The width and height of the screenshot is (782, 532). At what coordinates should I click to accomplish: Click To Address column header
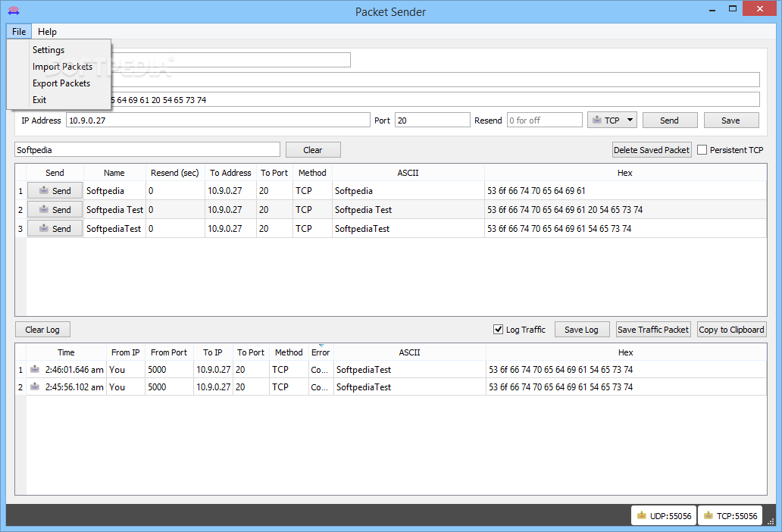pos(230,173)
